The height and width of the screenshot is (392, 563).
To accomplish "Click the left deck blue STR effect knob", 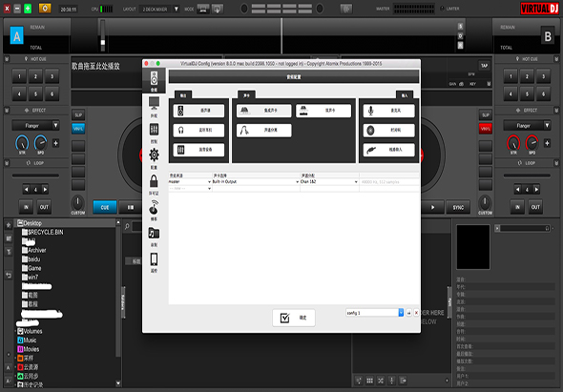I will point(22,143).
